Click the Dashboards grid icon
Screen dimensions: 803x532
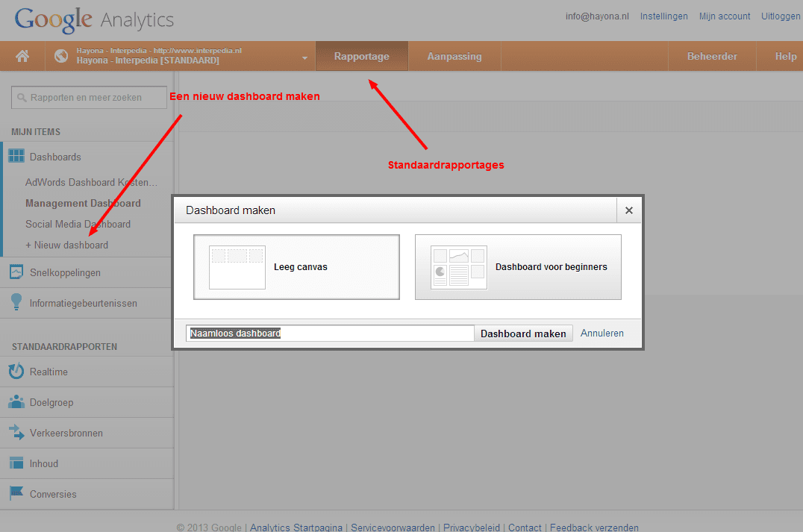[x=16, y=156]
